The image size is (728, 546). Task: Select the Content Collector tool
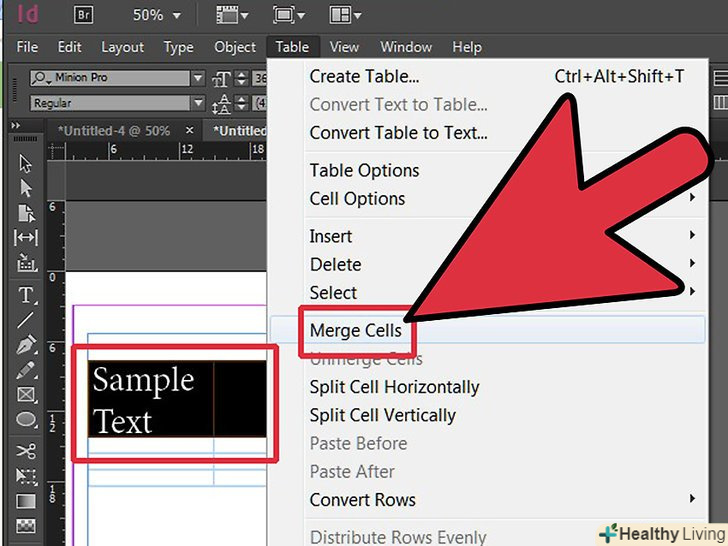(26, 262)
